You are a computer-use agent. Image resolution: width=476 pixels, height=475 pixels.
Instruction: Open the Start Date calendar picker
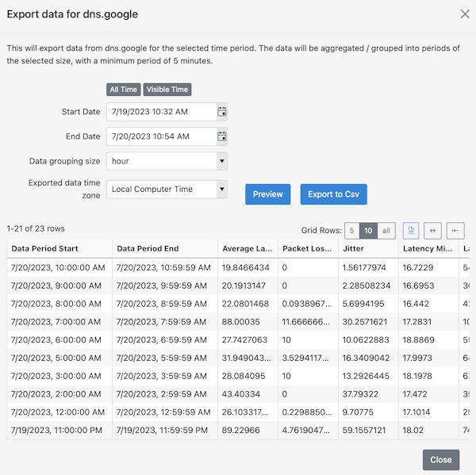click(222, 112)
